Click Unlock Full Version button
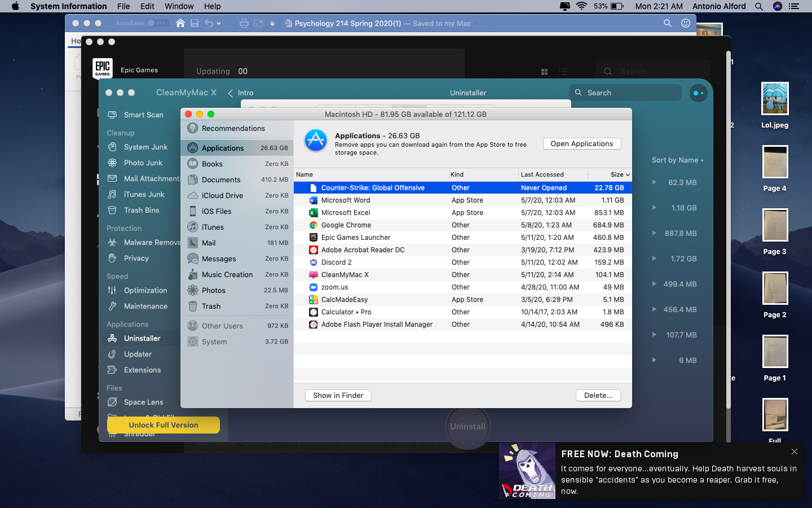 pos(164,425)
